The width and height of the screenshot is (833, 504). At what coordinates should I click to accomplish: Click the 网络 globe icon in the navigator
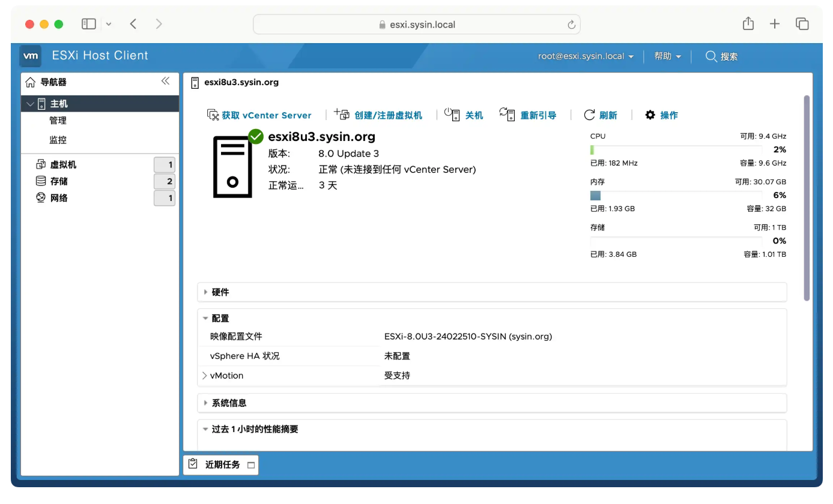(x=41, y=198)
